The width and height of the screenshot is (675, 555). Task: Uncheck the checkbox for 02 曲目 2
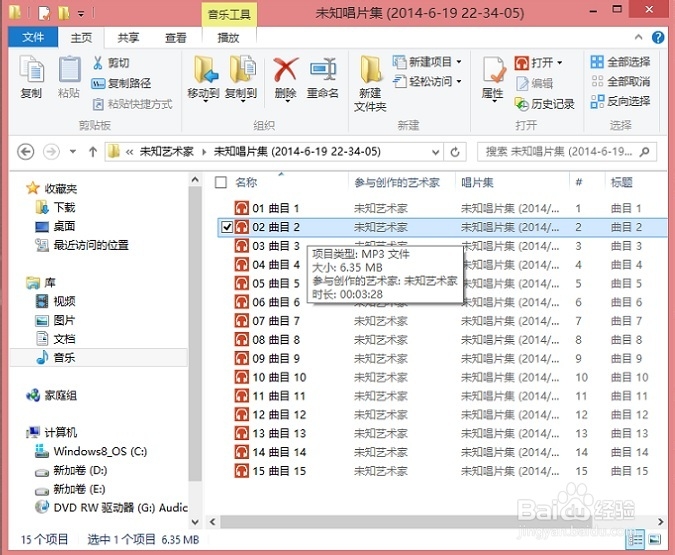click(227, 227)
